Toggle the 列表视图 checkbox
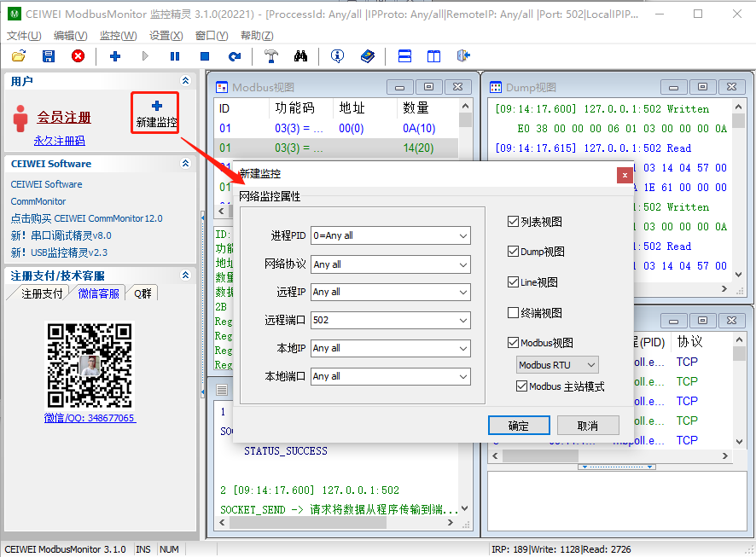Screen dimensions: 756x557 (513, 222)
